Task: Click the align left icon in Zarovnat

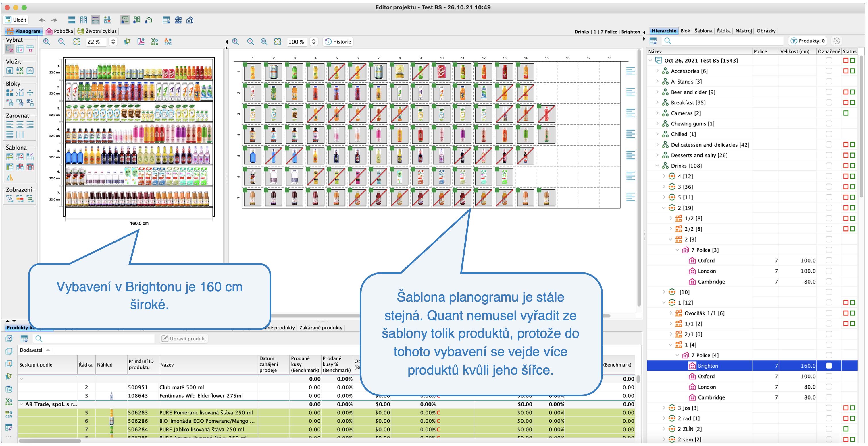Action: click(10, 125)
